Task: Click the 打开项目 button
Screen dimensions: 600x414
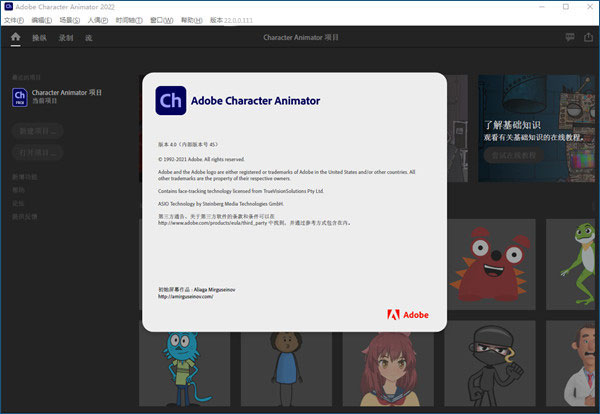Action: click(x=38, y=152)
